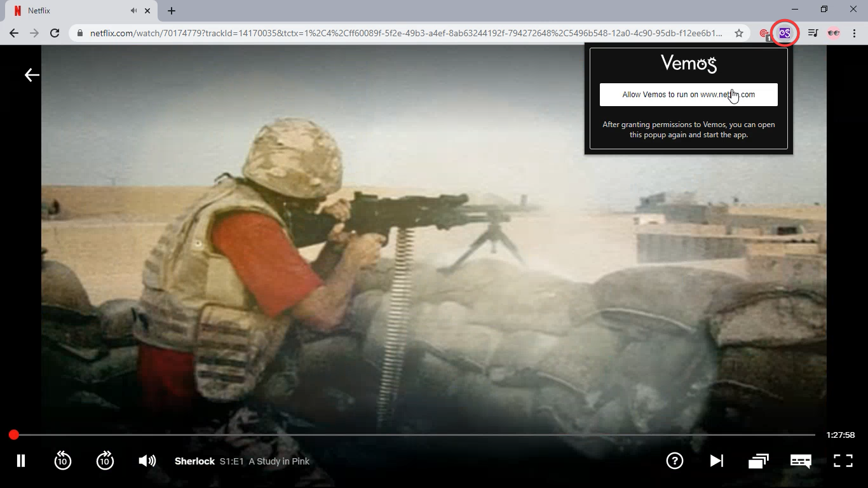Click the Vemos extension icon in toolbar
This screenshot has height=488, width=868.
pyautogui.click(x=785, y=33)
